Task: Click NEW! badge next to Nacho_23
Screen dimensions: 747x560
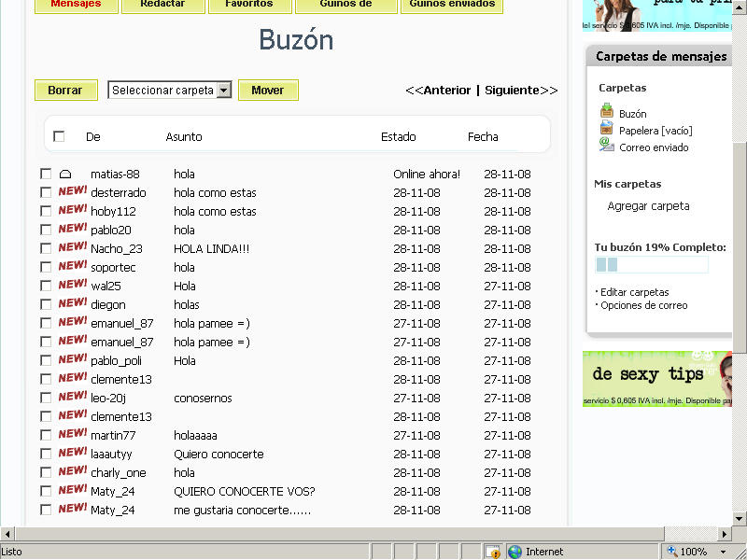Action: [73, 247]
